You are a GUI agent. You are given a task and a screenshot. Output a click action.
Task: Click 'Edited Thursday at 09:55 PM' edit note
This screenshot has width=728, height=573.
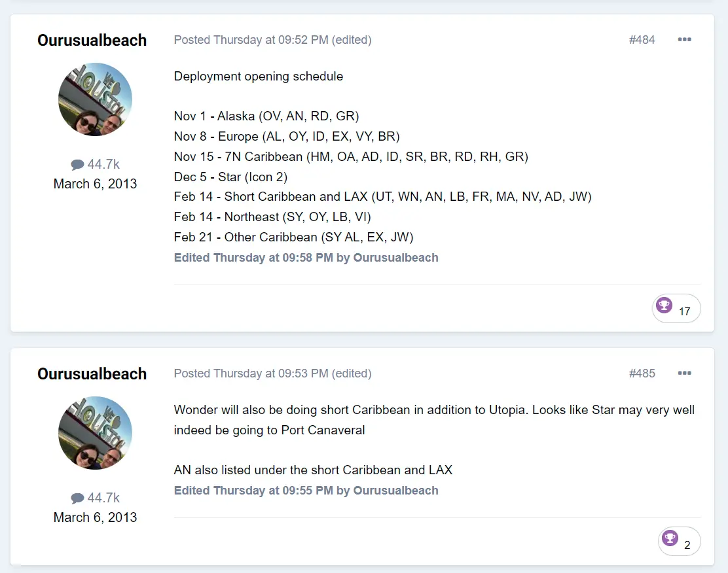pyautogui.click(x=306, y=491)
